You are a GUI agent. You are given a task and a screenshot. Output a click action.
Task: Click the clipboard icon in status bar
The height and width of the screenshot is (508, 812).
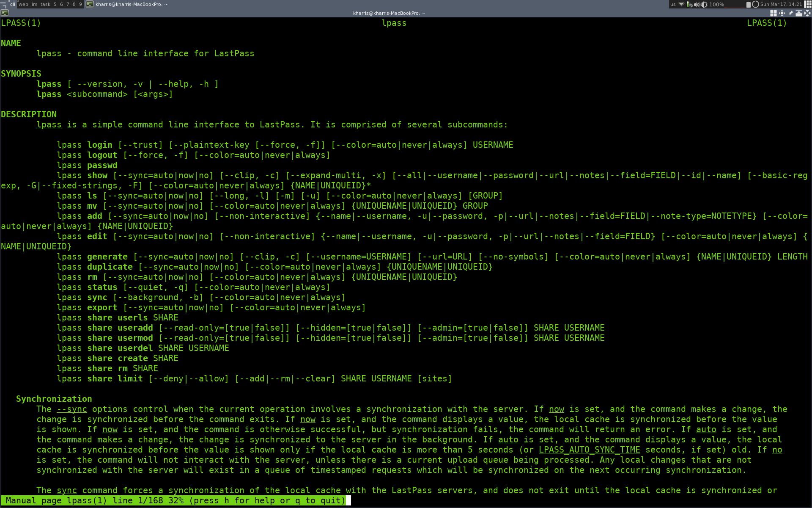coord(748,4)
